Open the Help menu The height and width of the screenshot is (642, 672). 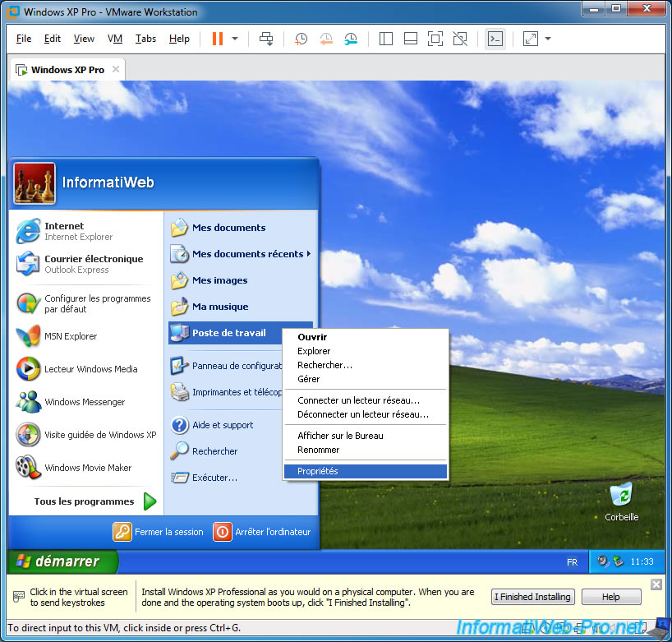[179, 39]
